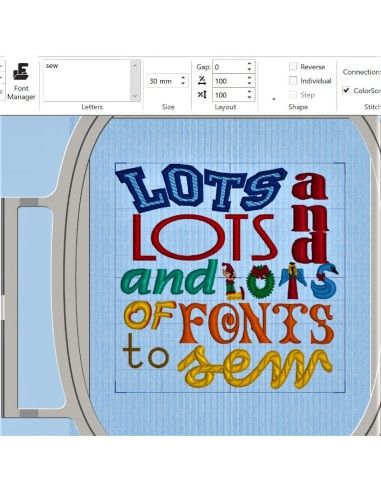Select the green italic 'and' lettering
This screenshot has height=492, width=381.
(170, 278)
